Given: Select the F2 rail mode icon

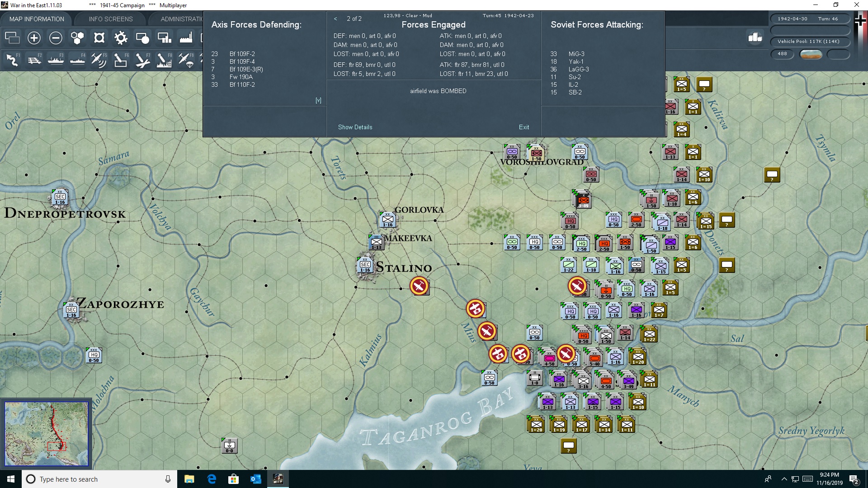Looking at the screenshot, I should 34,60.
